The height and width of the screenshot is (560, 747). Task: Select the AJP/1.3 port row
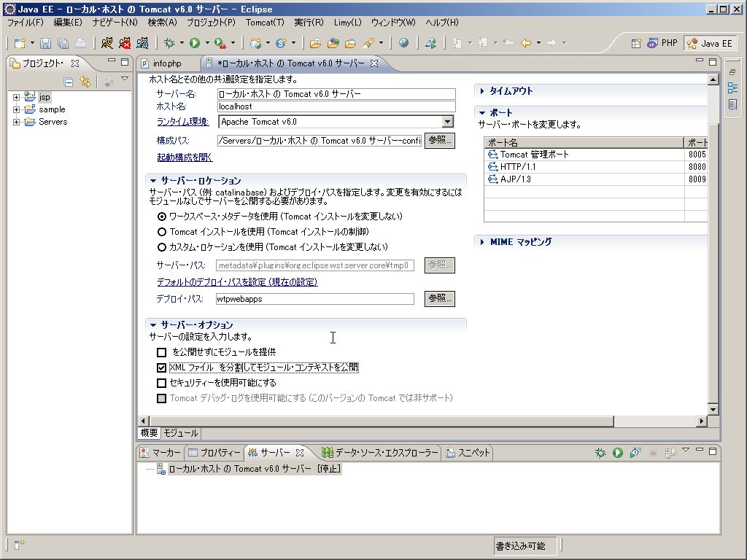pyautogui.click(x=595, y=179)
